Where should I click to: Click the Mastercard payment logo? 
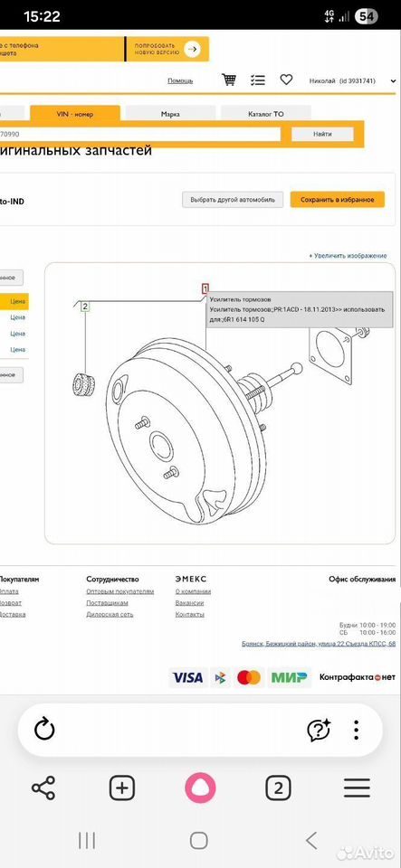249,677
